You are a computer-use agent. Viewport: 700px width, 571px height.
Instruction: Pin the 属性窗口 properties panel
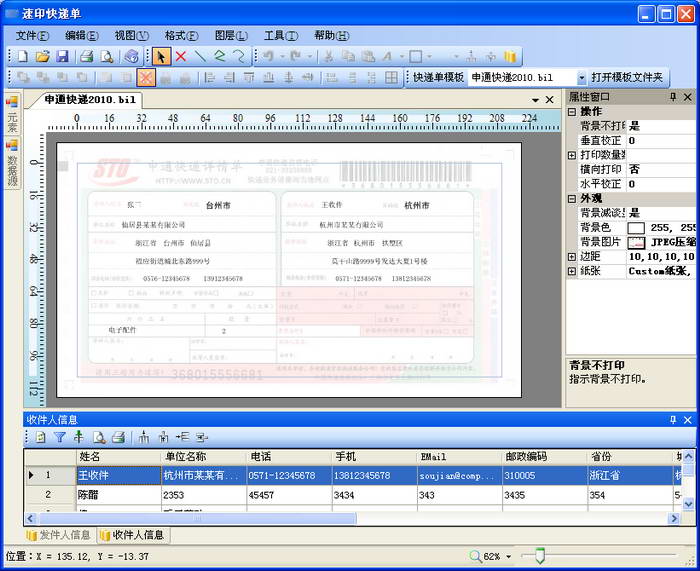click(673, 97)
